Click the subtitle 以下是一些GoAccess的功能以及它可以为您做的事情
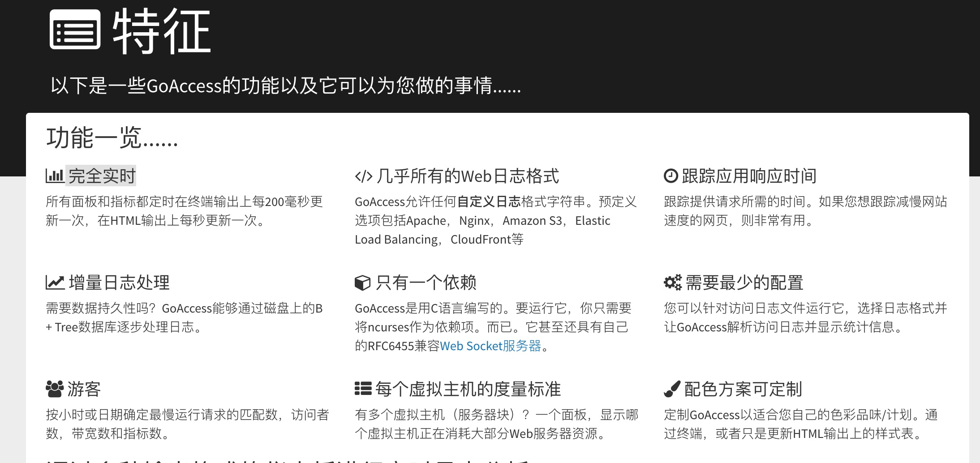The width and height of the screenshot is (980, 463). pyautogui.click(x=286, y=85)
